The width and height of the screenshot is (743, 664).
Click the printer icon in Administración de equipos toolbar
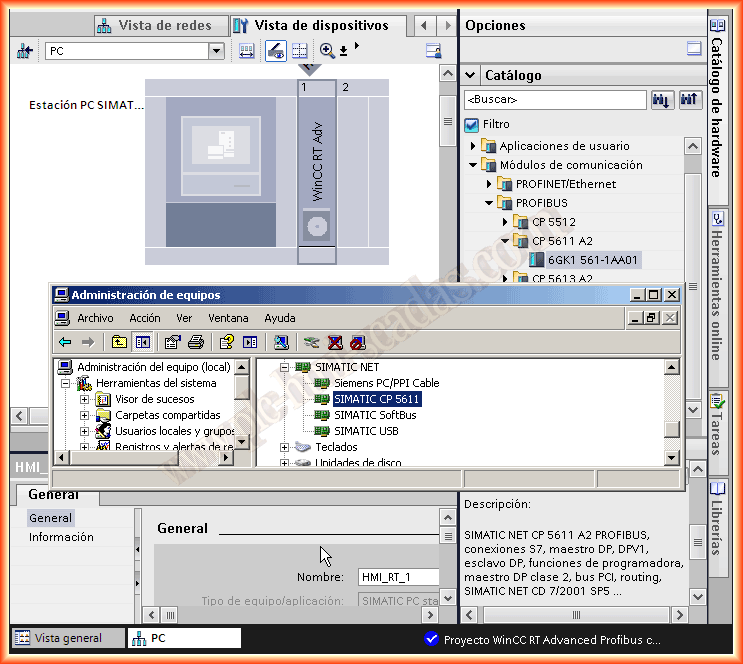tap(196, 342)
